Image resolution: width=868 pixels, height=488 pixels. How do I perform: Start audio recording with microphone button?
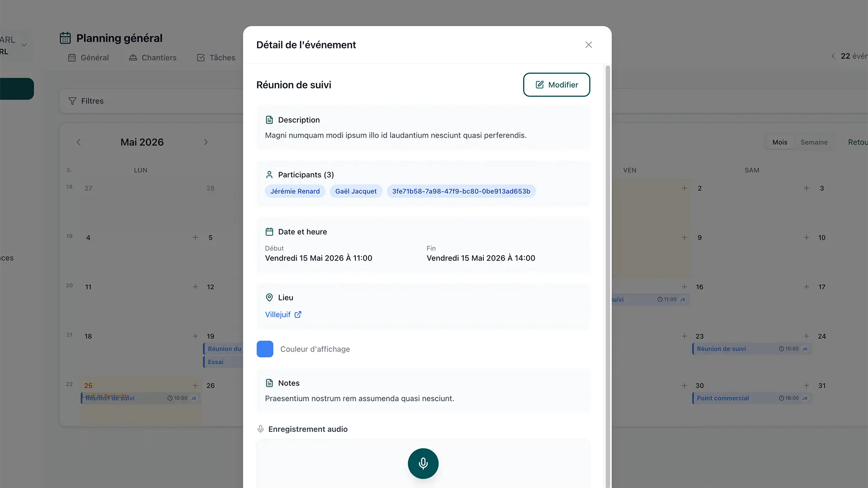click(423, 463)
